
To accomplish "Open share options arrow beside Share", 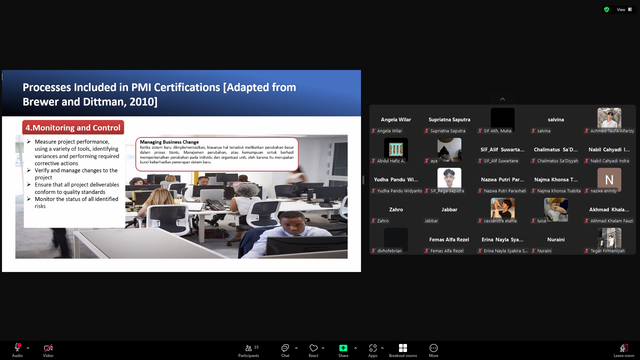I will click(356, 348).
